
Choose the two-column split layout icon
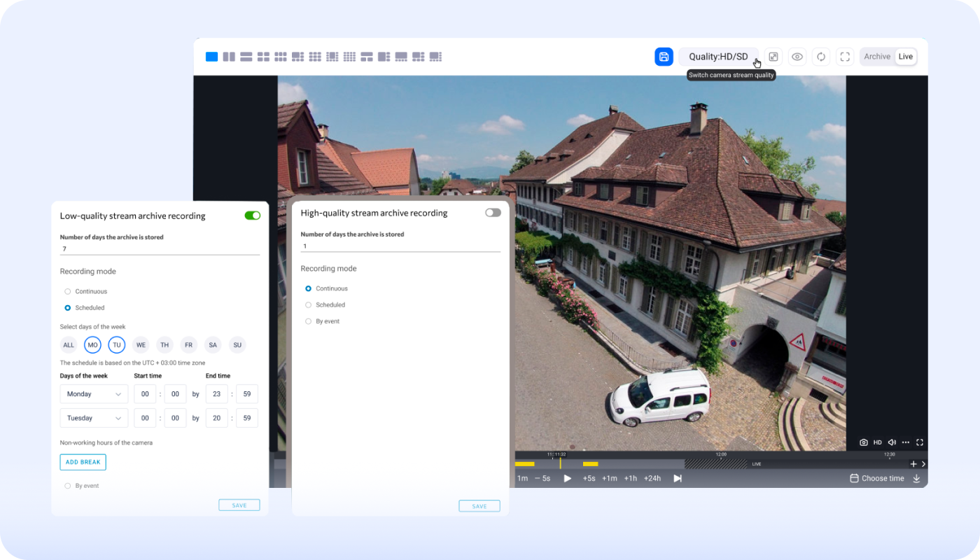coord(229,57)
